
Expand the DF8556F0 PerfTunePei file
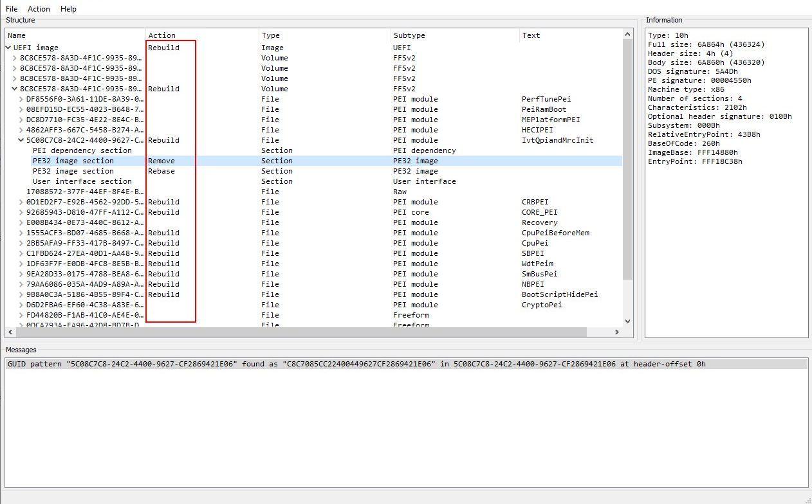pos(22,99)
